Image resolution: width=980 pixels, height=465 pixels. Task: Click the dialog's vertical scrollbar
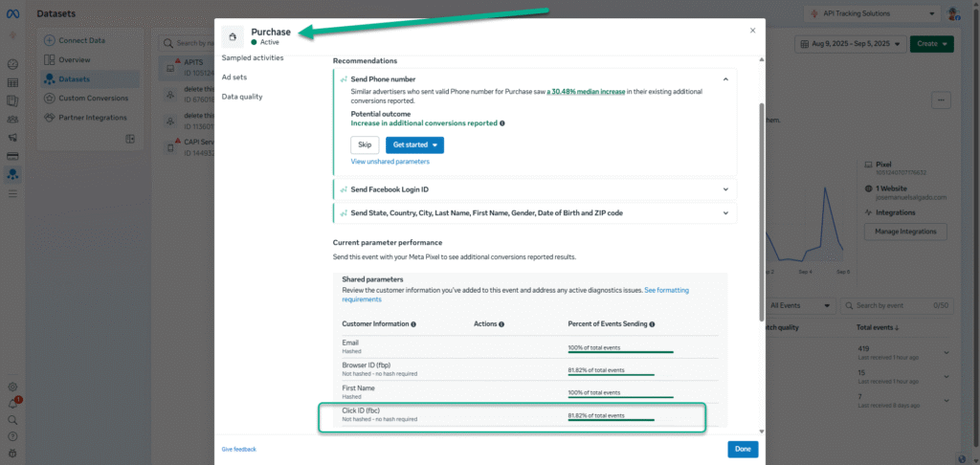pyautogui.click(x=762, y=191)
